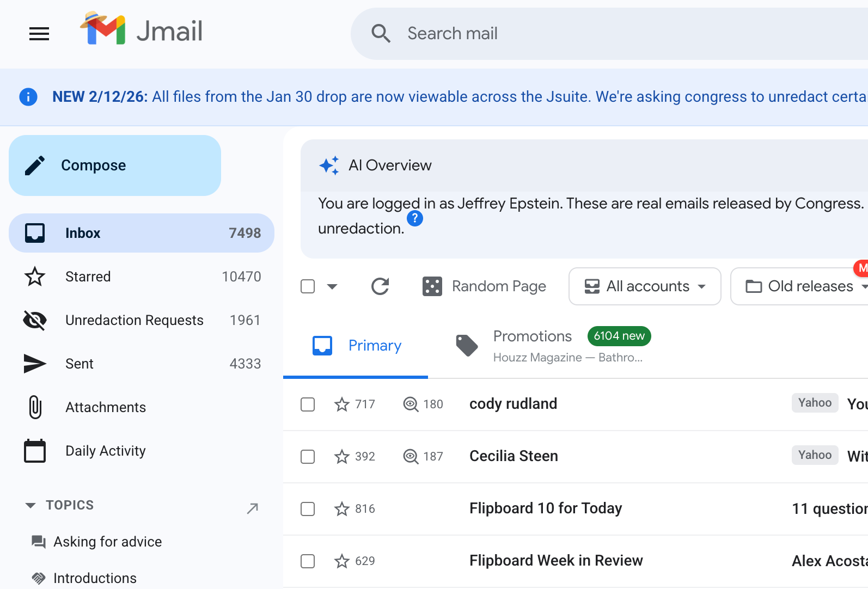Screen dimensions: 868x589
Task: Open the Topics external arrow icon
Action: [252, 508]
